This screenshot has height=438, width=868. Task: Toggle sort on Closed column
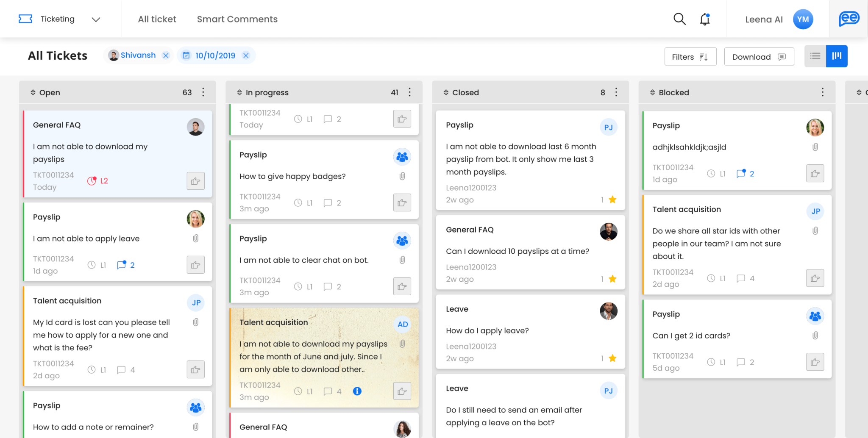(446, 92)
